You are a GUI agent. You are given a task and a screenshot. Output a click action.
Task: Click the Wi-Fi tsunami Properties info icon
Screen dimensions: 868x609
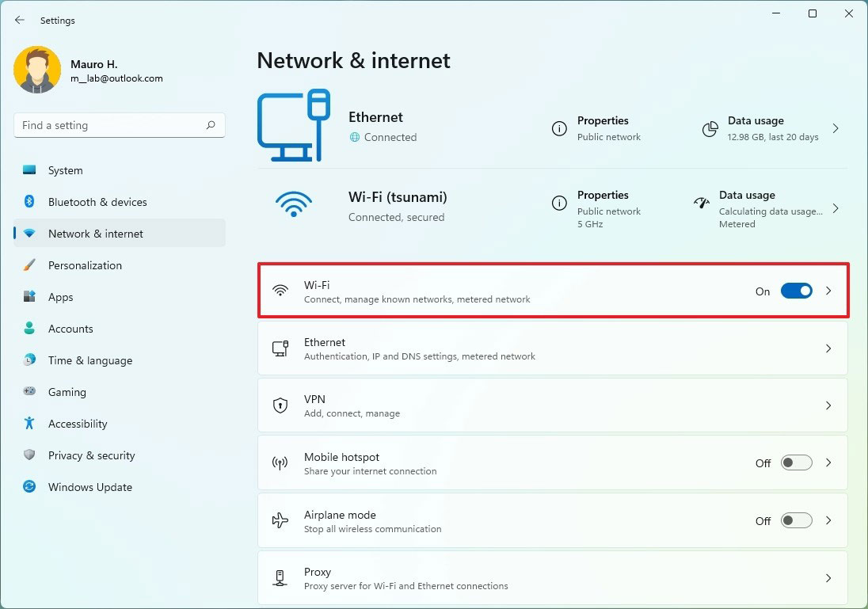[559, 204]
